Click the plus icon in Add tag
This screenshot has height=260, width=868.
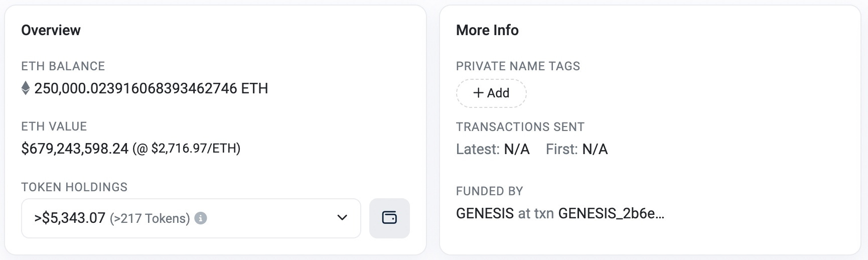479,93
